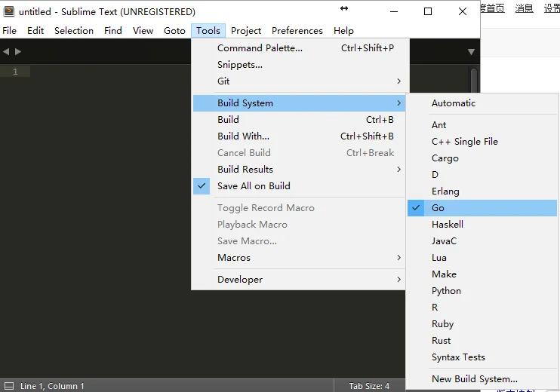Select R build system
Image resolution: width=560 pixels, height=392 pixels.
[482, 307]
